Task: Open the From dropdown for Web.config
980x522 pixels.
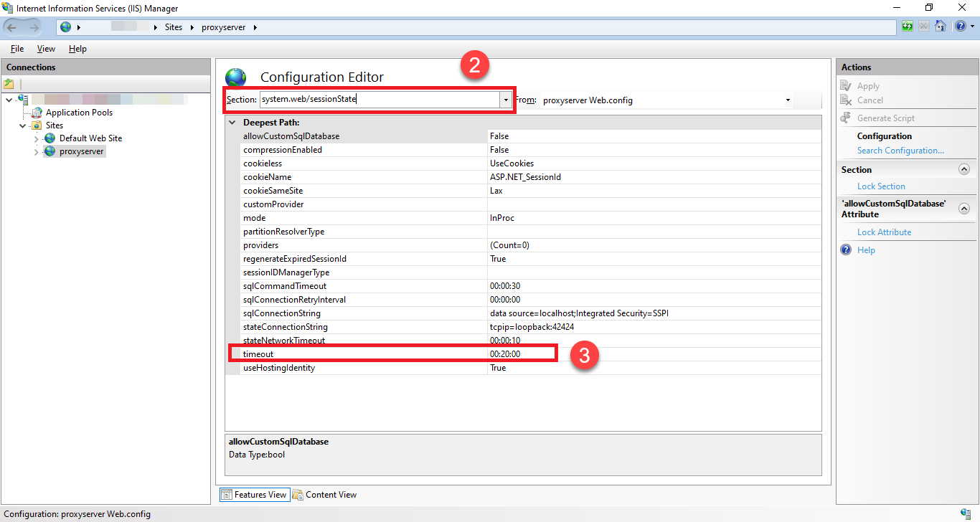Action: [788, 100]
